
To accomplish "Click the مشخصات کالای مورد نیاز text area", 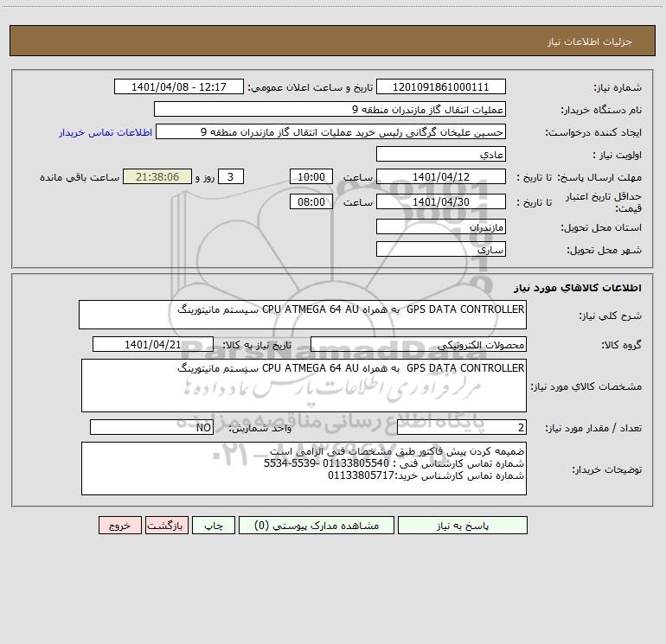I will (x=304, y=386).
